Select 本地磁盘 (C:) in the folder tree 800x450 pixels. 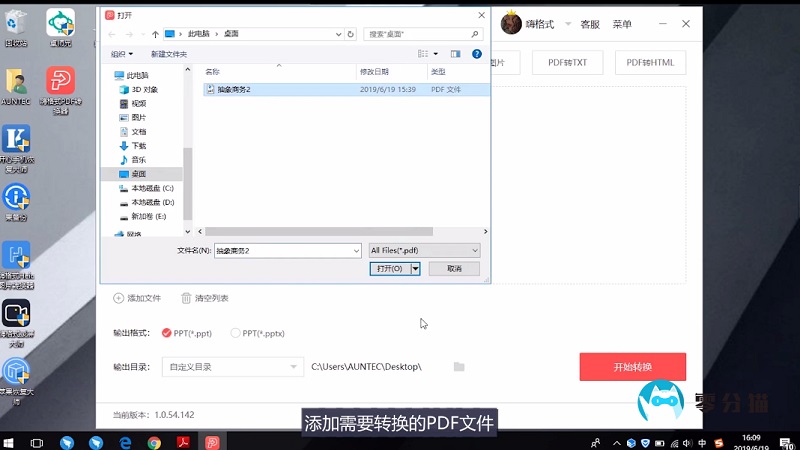(x=152, y=188)
